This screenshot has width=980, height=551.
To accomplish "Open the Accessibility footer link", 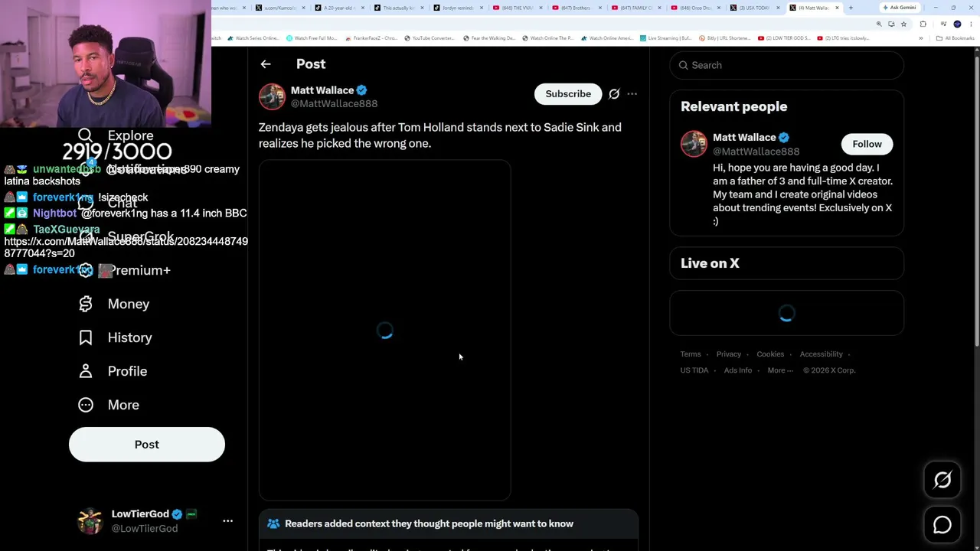I will [821, 354].
